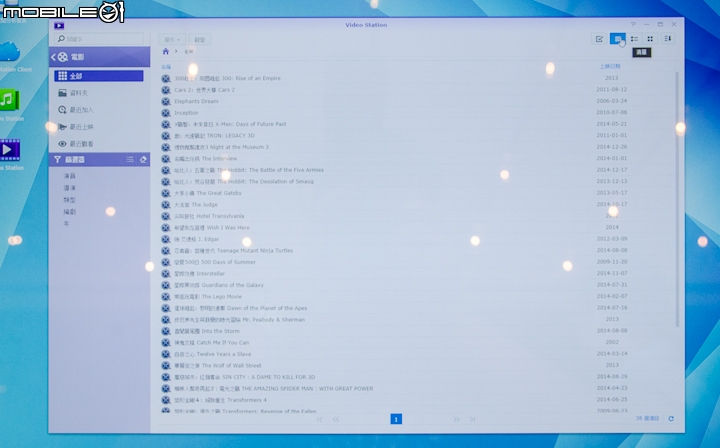The image size is (720, 448).
Task: Click the filter list options icon
Action: (x=130, y=160)
